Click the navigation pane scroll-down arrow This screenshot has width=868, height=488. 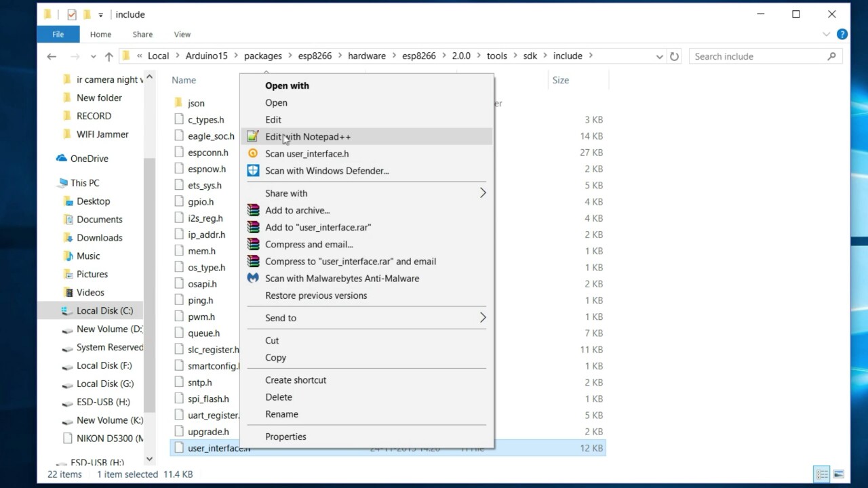pyautogui.click(x=149, y=460)
